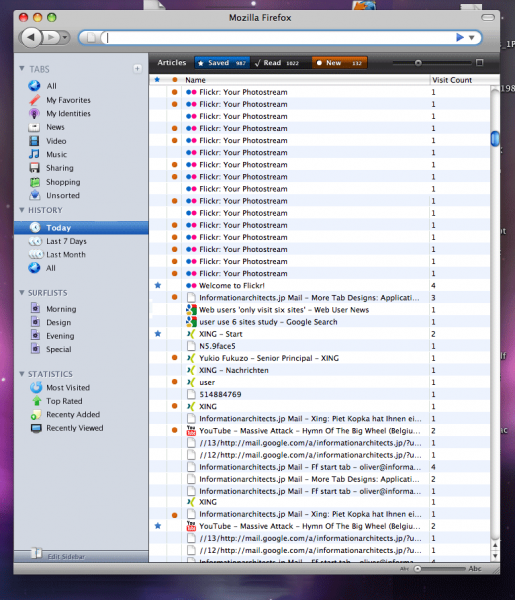Show Top Rated arrow icon
The width and height of the screenshot is (515, 600).
36,401
